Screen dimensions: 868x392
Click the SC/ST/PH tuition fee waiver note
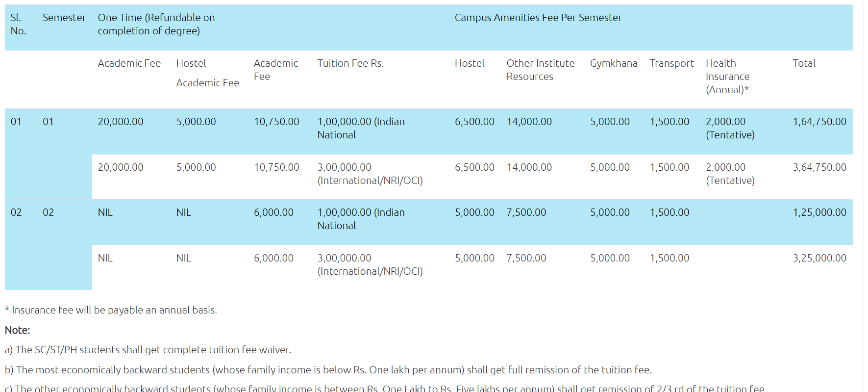pos(148,350)
